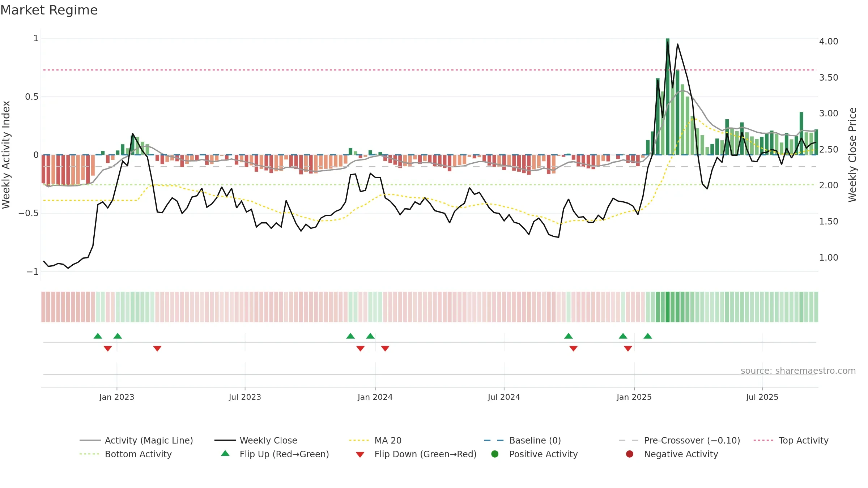Click the 2.00 price axis tick
Screen dimensions: 868x488
tap(829, 185)
